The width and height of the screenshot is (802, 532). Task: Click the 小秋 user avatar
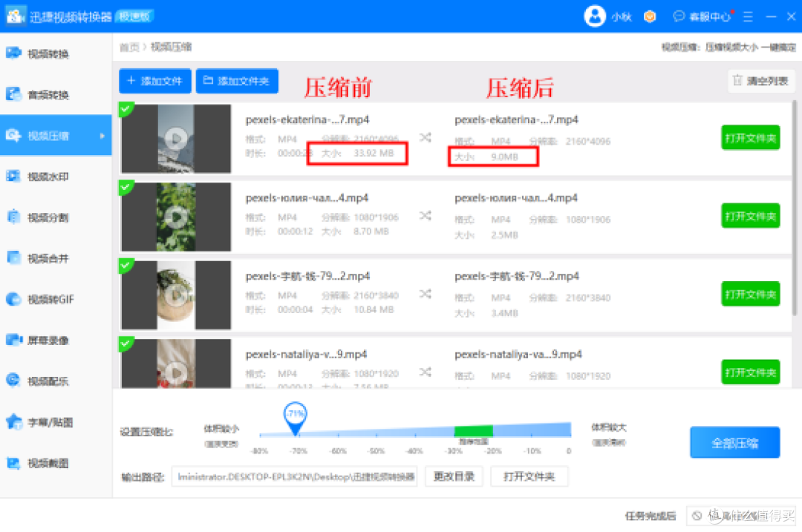[595, 16]
